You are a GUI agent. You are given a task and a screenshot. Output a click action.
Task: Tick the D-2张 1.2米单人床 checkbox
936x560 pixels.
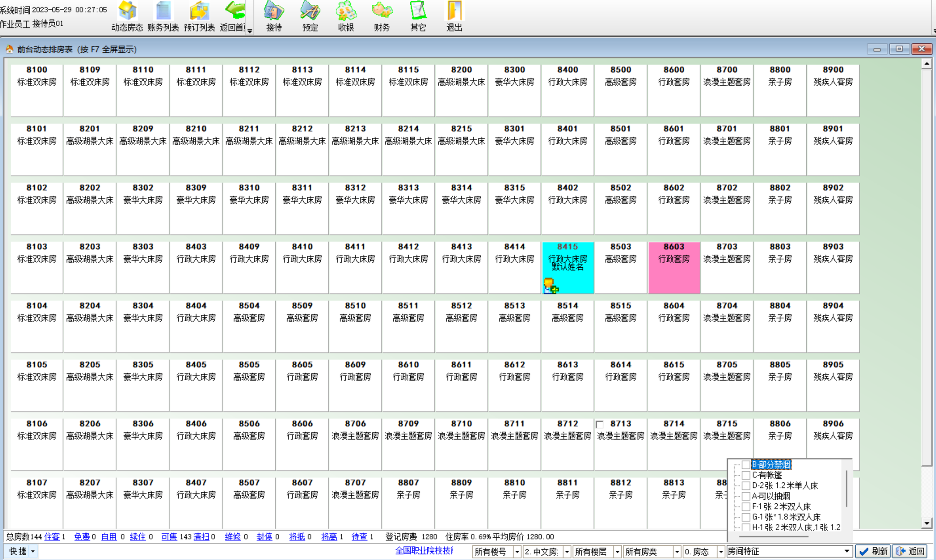click(746, 486)
